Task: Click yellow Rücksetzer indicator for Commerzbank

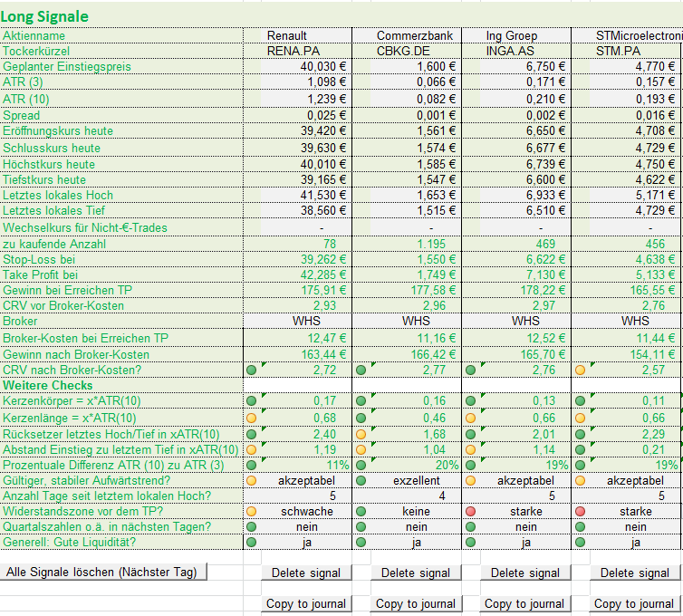Action: 361,434
